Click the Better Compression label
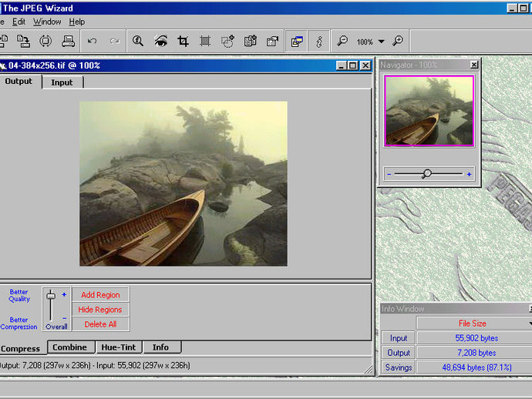532x399 pixels. click(19, 324)
